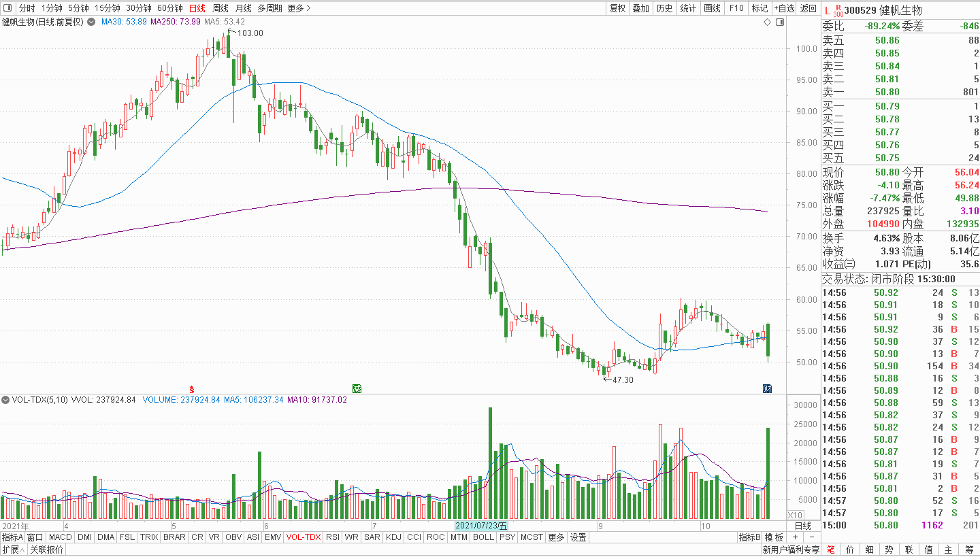Click the 多周期 multi-period view

click(x=269, y=8)
